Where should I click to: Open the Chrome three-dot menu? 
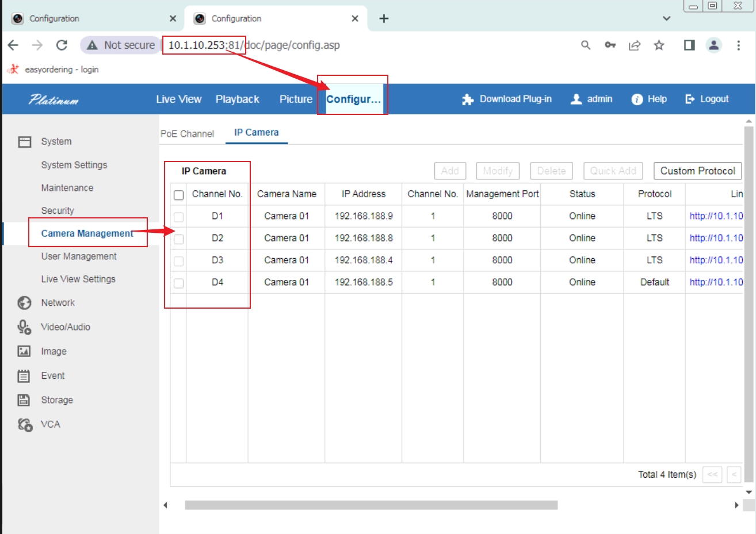point(739,45)
